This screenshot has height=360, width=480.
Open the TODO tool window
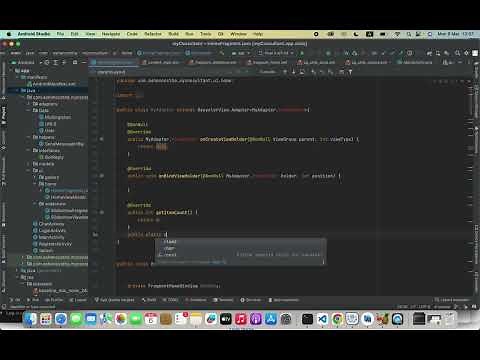[170, 300]
